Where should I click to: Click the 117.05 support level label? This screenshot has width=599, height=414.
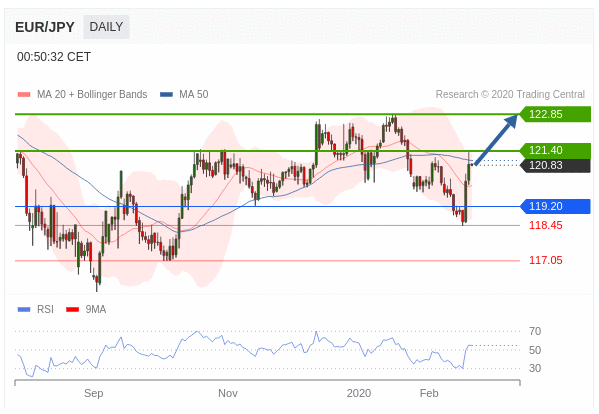click(x=546, y=260)
